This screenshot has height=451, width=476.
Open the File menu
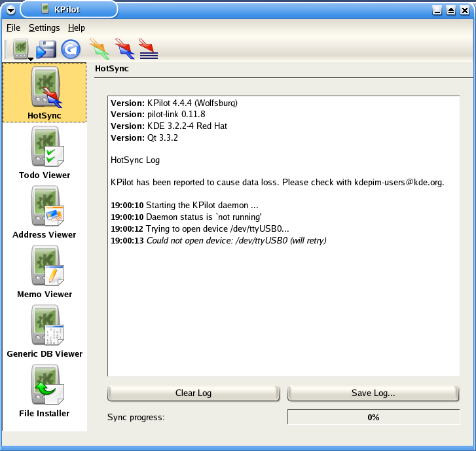(13, 28)
